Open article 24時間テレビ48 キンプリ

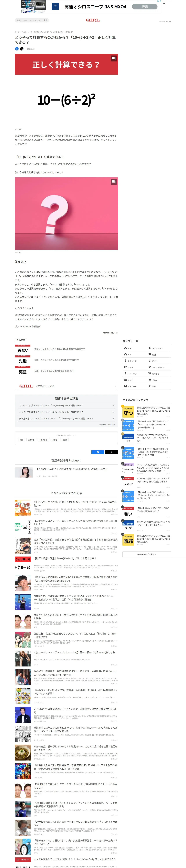point(66,696)
